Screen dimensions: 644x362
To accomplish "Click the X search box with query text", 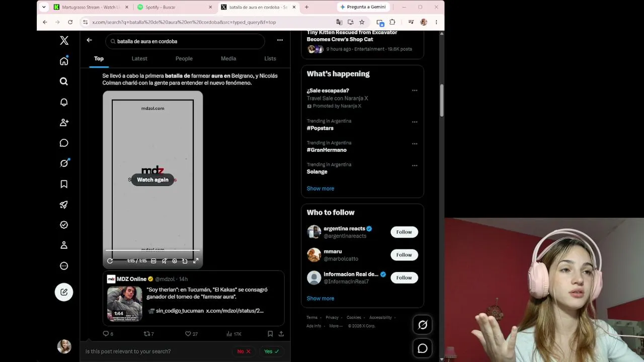I will 185,41.
